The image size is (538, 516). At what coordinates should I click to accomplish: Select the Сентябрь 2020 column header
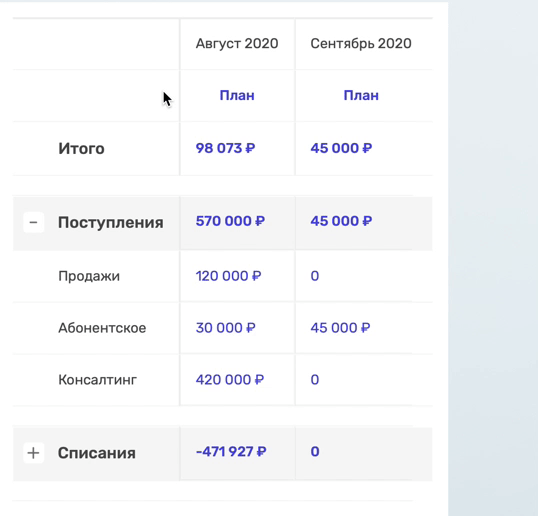[361, 44]
